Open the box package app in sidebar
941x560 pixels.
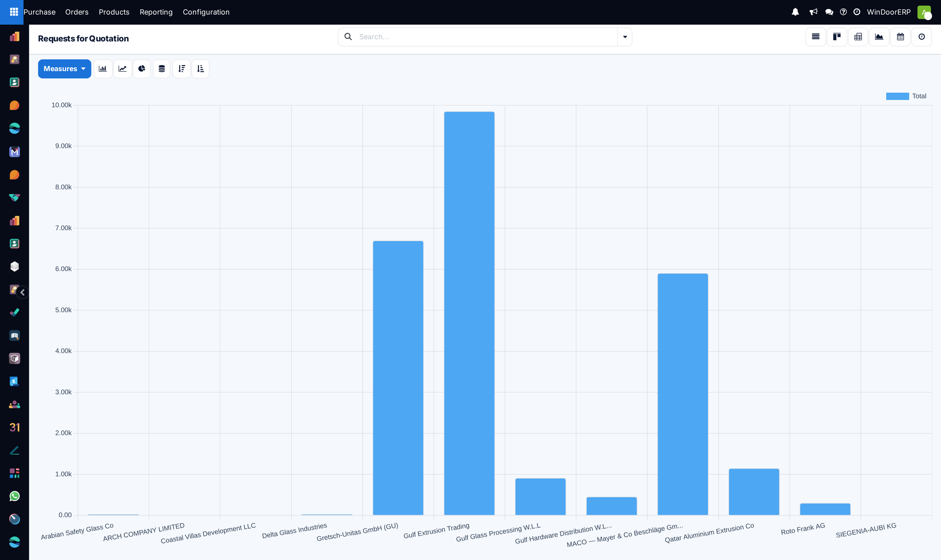pos(14,358)
